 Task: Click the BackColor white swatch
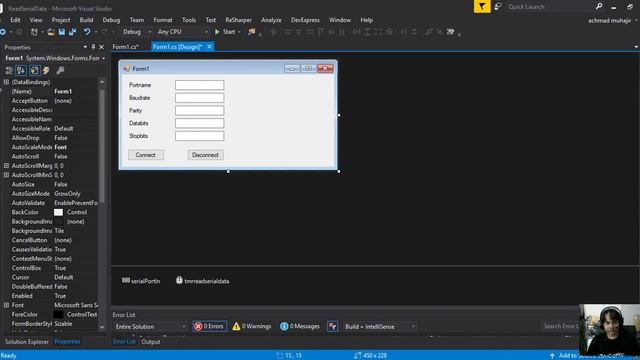tap(58, 212)
